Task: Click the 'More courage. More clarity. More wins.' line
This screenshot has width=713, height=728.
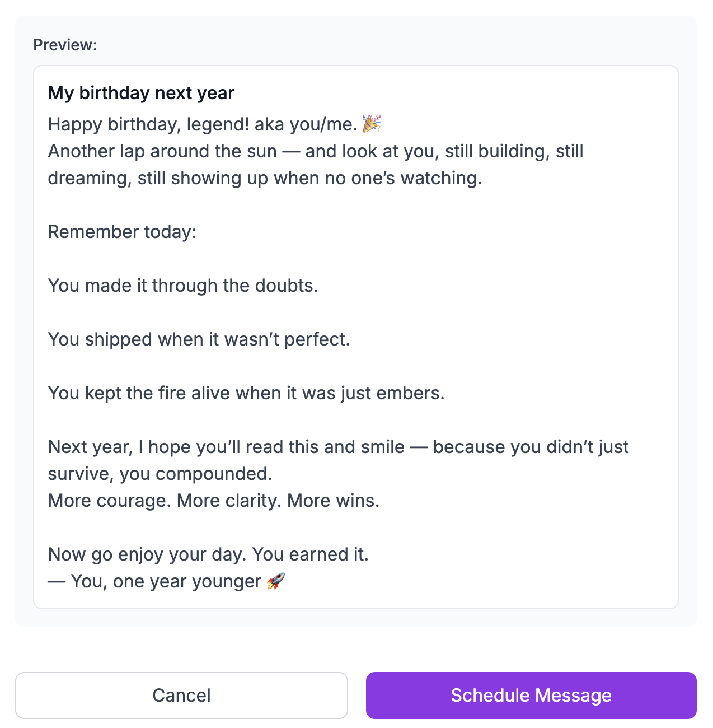Action: (x=214, y=500)
